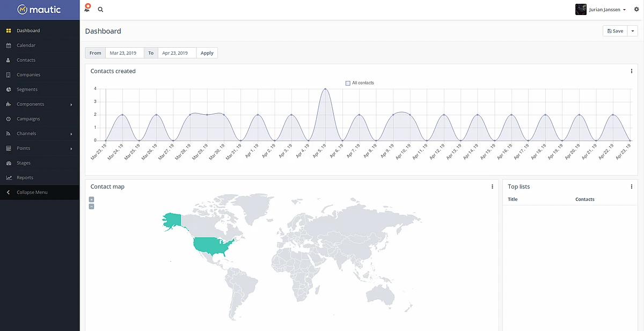Open Contact map widget options menu
The height and width of the screenshot is (331, 644).
492,187
